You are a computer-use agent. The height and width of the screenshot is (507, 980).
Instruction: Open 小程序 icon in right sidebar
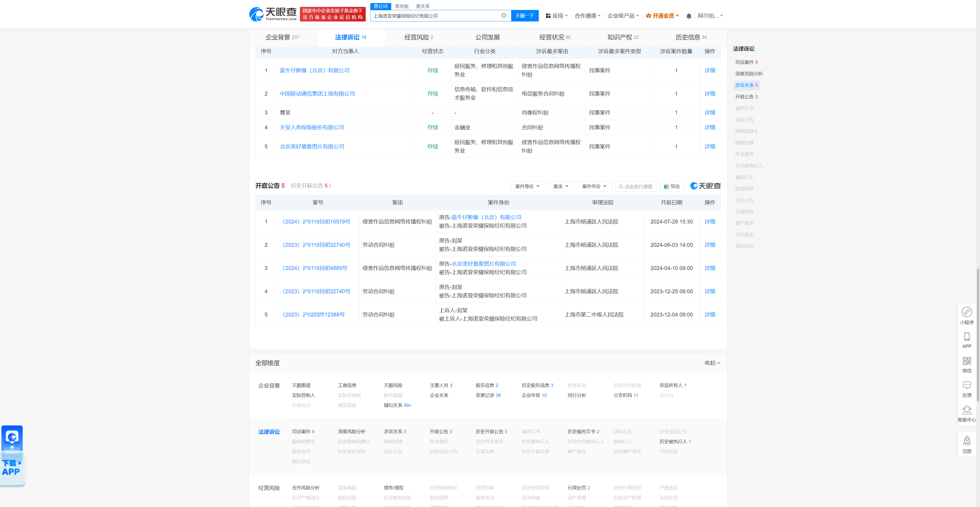967,315
